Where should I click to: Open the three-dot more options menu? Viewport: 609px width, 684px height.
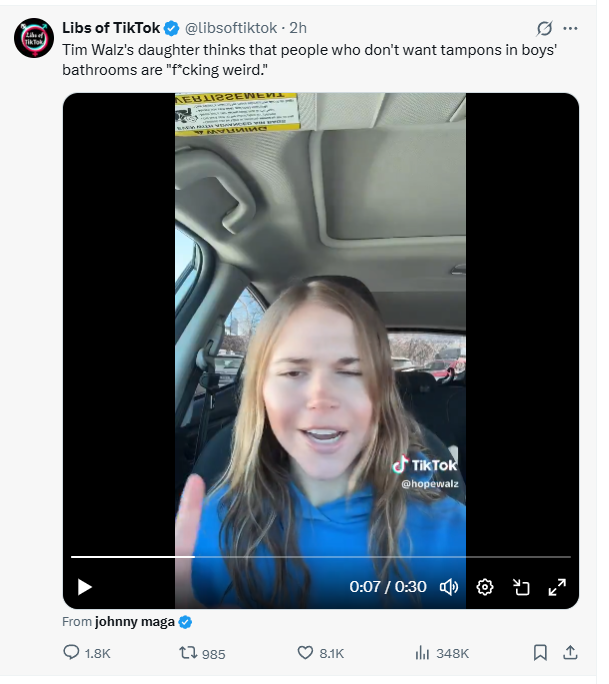point(570,29)
